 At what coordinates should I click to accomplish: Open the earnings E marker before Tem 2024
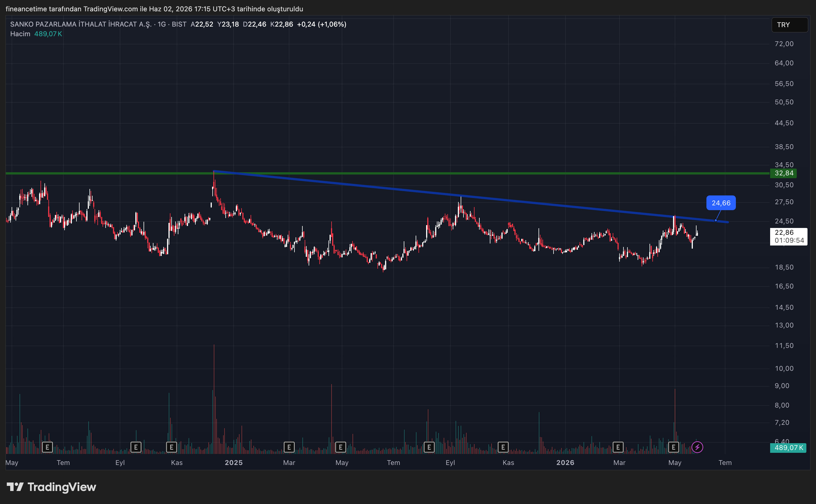47,447
